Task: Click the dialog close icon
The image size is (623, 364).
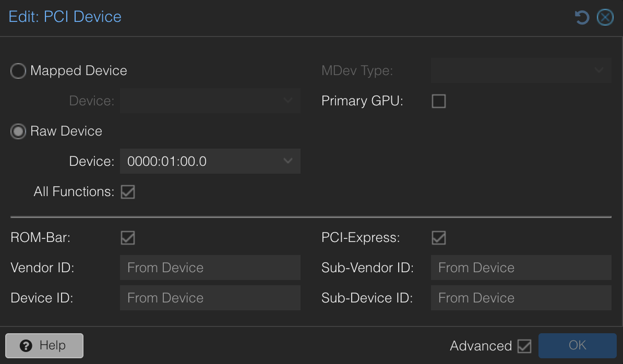Action: (605, 17)
